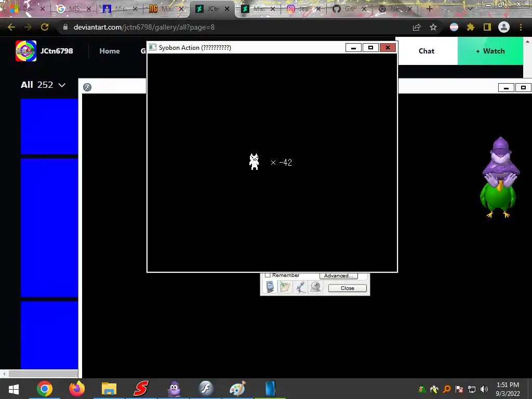Switch to the GitHub tab
Viewport: 532px width, 399px height.
350,9
